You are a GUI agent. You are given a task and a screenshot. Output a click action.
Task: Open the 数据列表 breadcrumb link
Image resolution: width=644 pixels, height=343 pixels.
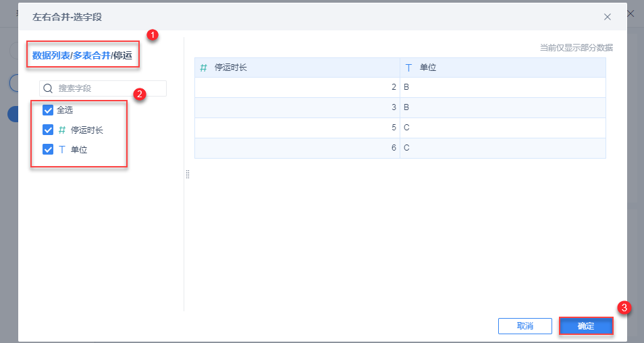click(51, 55)
